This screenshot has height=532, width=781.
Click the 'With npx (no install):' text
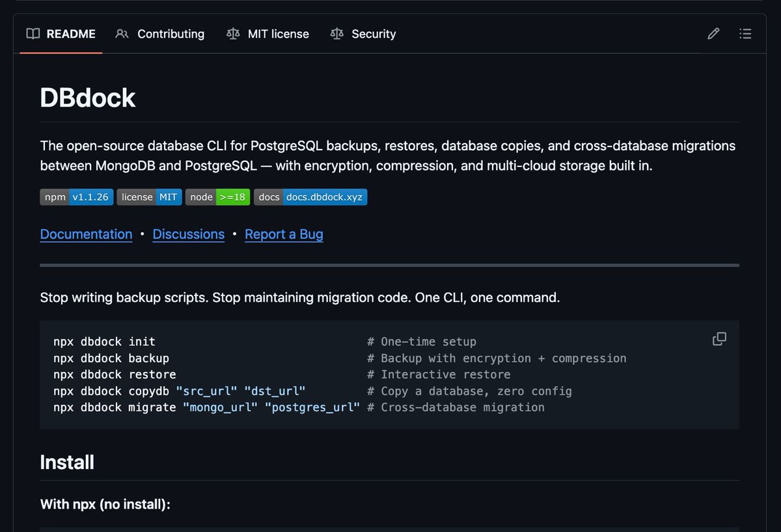tap(105, 504)
